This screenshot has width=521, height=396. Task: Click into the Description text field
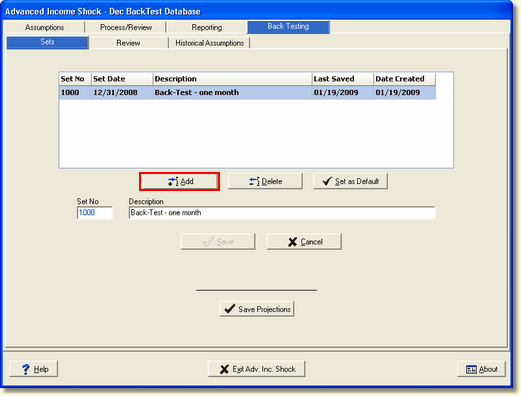[x=282, y=213]
